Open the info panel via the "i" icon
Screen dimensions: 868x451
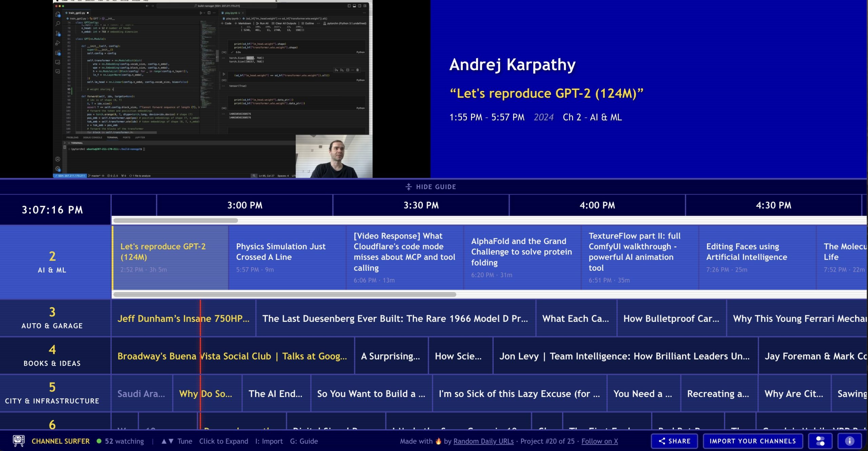click(x=849, y=441)
